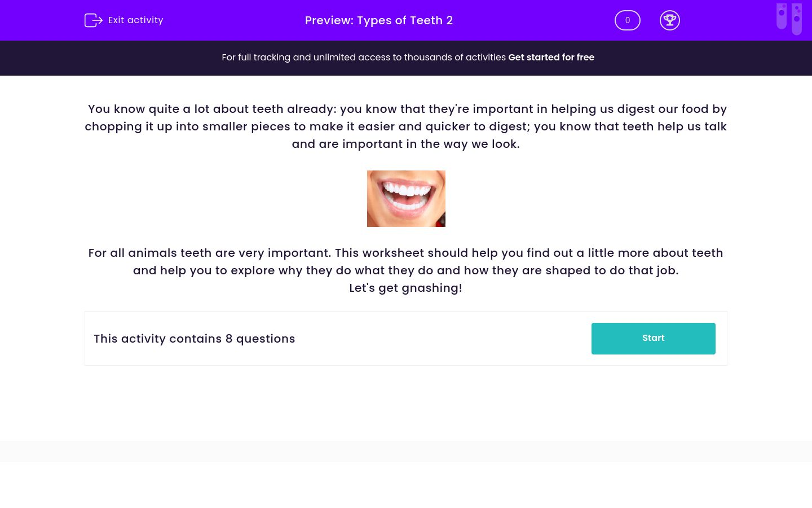Click the arrow inside the exit icon
The image size is (812, 508).
coord(97,20)
